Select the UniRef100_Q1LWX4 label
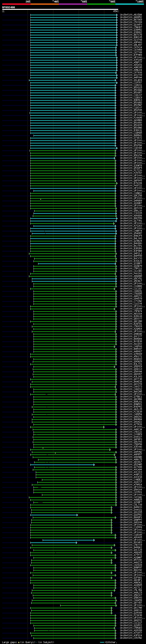 pyautogui.click(x=131, y=80)
